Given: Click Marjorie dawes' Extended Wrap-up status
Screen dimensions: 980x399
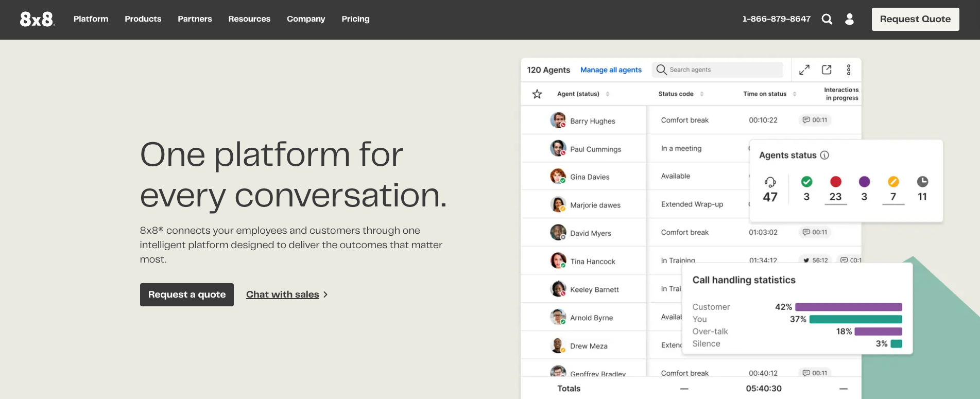Looking at the screenshot, I should pyautogui.click(x=692, y=204).
